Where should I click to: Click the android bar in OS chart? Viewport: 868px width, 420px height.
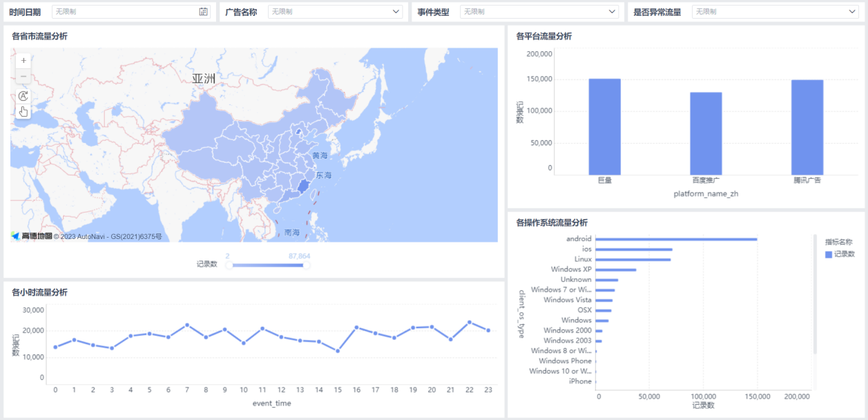click(x=676, y=239)
